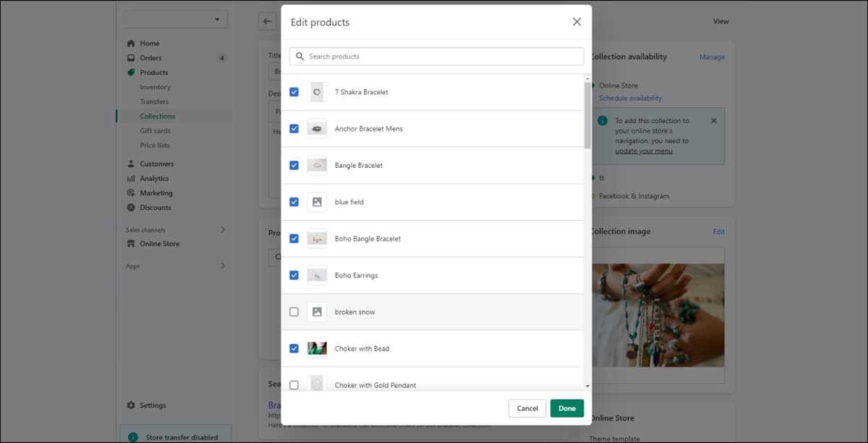Click the Orders count badge showing 4
Image resolution: width=868 pixels, height=443 pixels.
click(x=222, y=58)
